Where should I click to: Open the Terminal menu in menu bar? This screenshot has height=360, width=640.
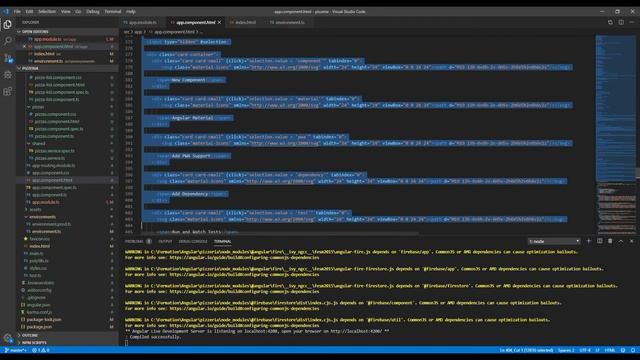coord(113,11)
